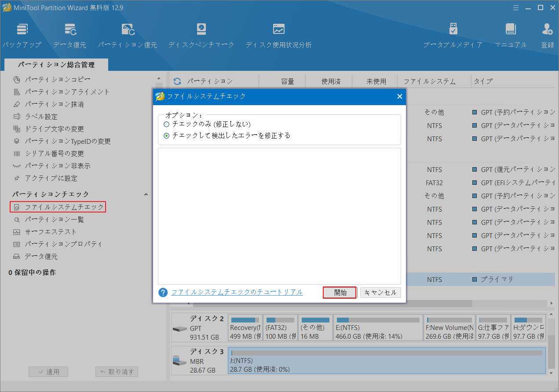
Task: Open パーティションプロパティ in the sidebar
Action: click(x=63, y=244)
